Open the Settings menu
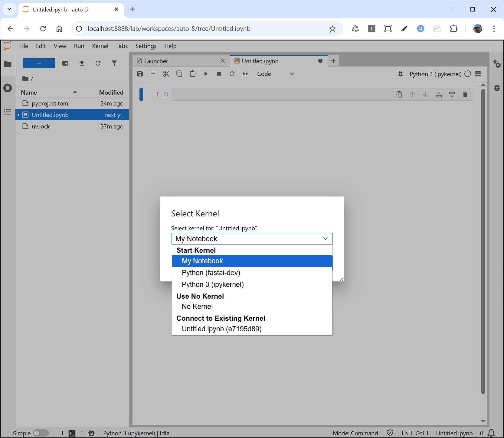Screen dimensions: 504x438 pyautogui.click(x=146, y=46)
